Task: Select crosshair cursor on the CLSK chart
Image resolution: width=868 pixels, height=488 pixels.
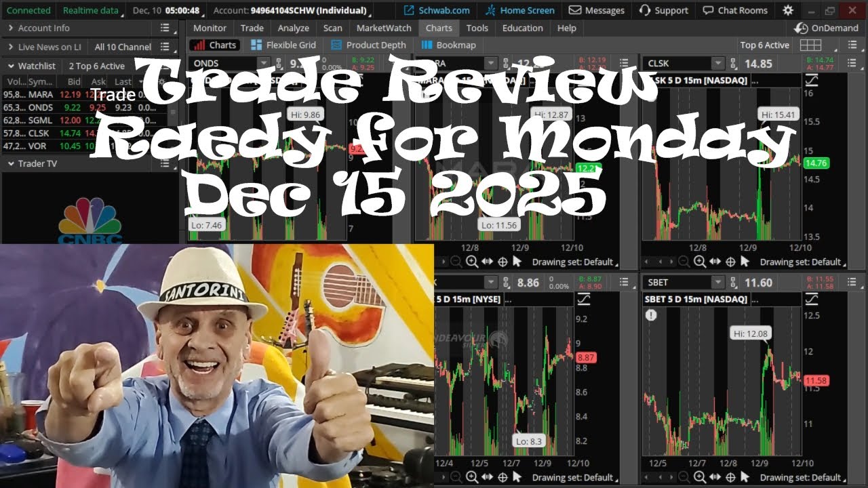Action: pyautogui.click(x=730, y=262)
